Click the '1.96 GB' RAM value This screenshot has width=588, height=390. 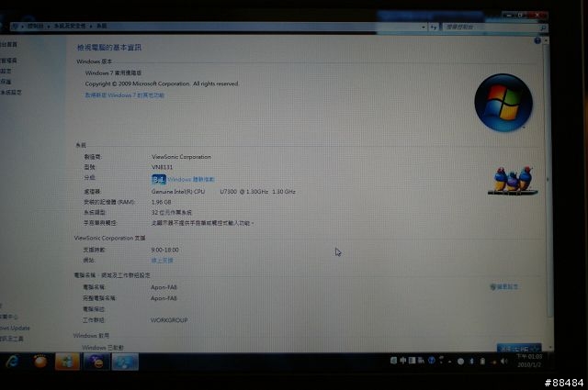[161, 202]
